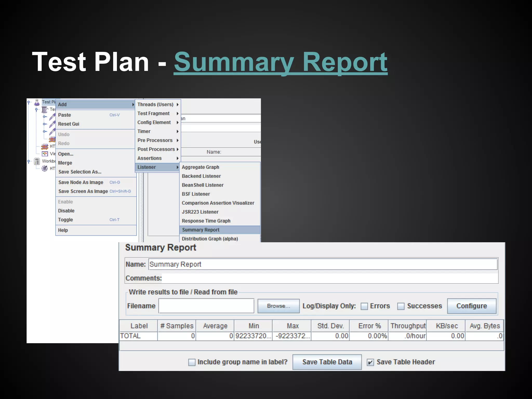Click the View Results gauge icon
The width and height of the screenshot is (532, 399).
[45, 154]
